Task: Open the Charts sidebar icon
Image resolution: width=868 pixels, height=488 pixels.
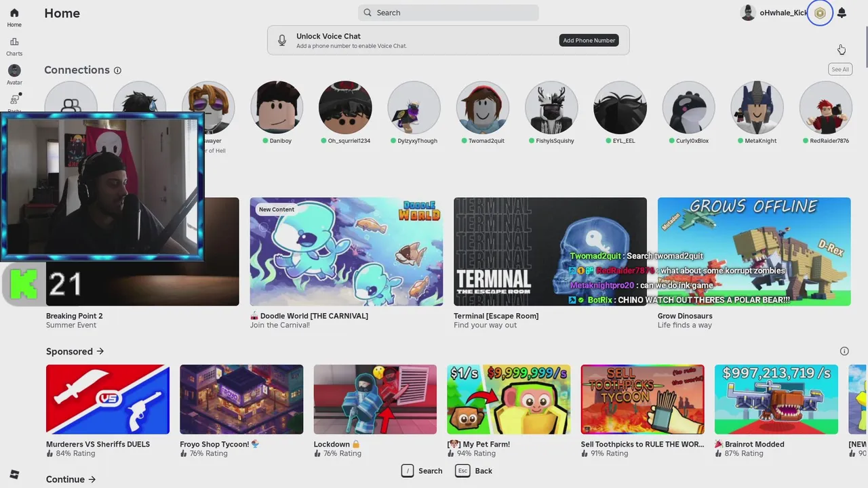Action: (x=14, y=42)
